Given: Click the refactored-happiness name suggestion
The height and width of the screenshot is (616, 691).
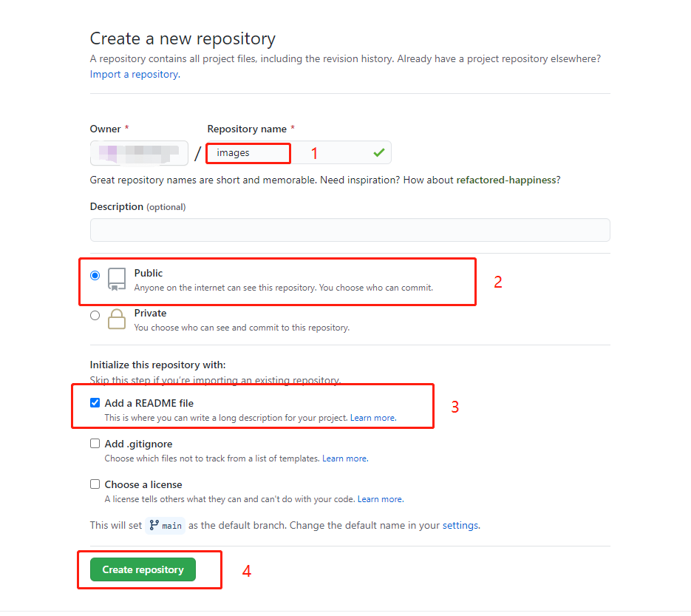Looking at the screenshot, I should pyautogui.click(x=506, y=180).
